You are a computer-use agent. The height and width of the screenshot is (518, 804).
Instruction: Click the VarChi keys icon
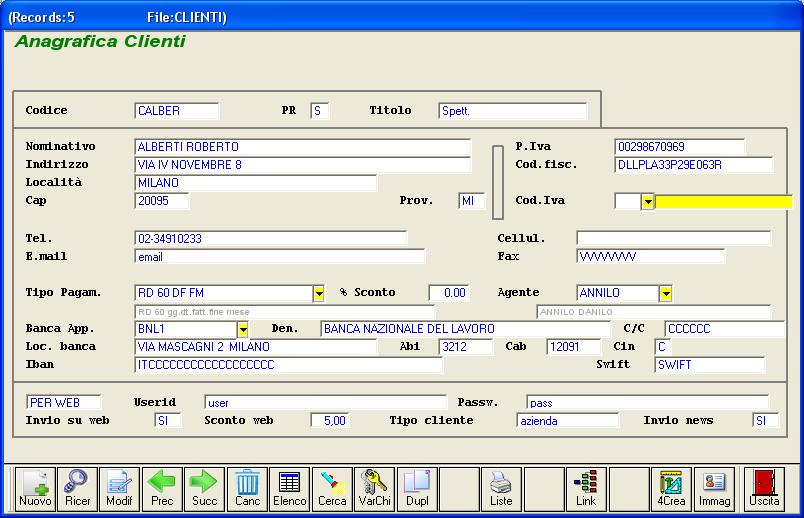(x=374, y=489)
